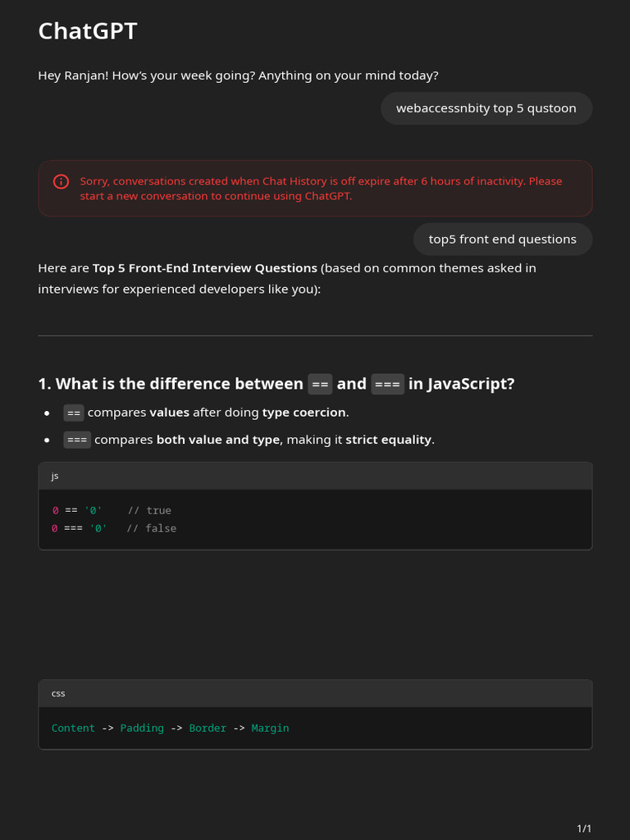Click the "1/1" page indicator
Image resolution: width=630 pixels, height=840 pixels.
point(584,829)
